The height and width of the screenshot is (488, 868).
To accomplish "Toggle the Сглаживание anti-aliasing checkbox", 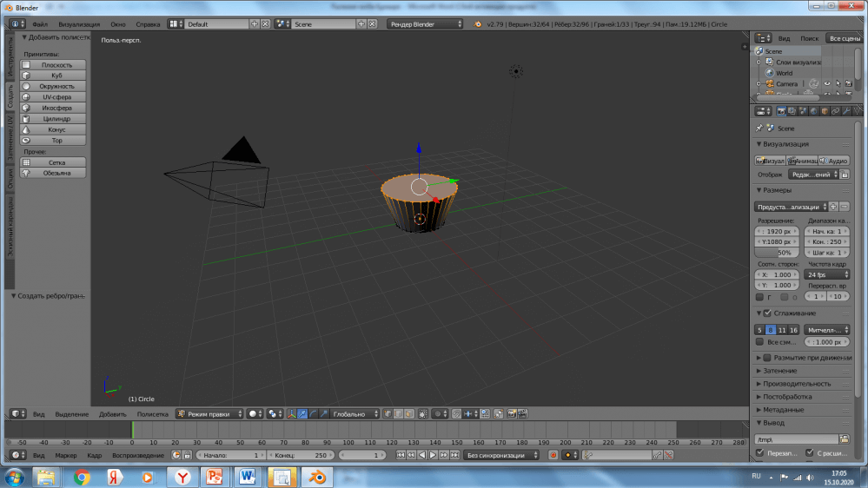I will 767,313.
